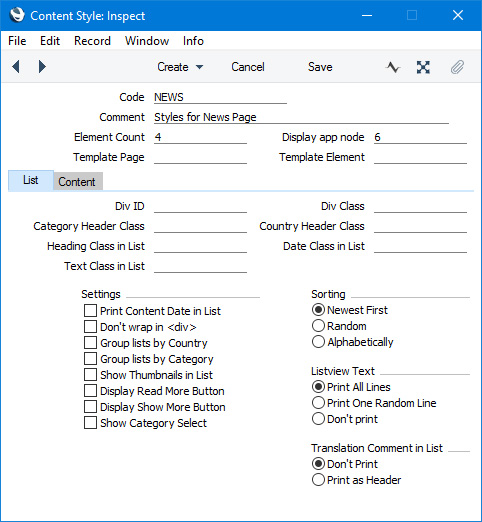Click the Div Class input field
The image size is (482, 522).
[x=420, y=206]
